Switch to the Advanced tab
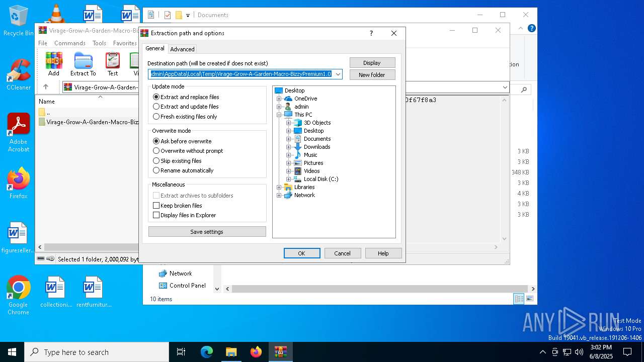 (182, 49)
